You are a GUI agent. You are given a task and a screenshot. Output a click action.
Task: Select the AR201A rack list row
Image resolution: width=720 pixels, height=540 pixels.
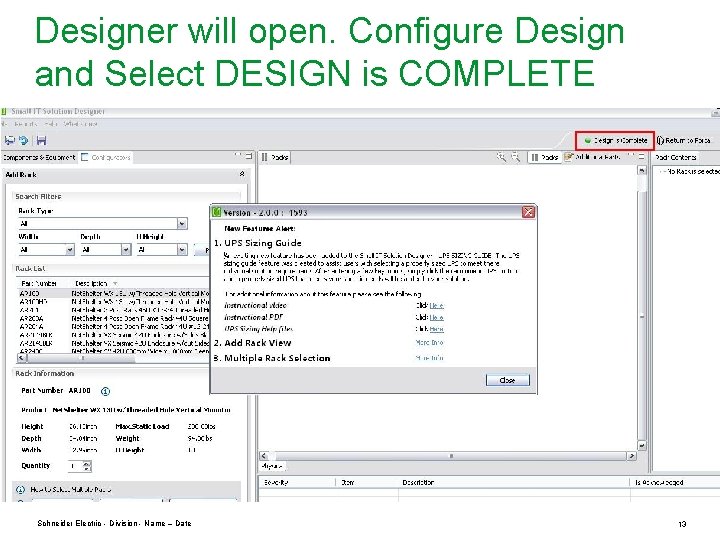(x=113, y=326)
